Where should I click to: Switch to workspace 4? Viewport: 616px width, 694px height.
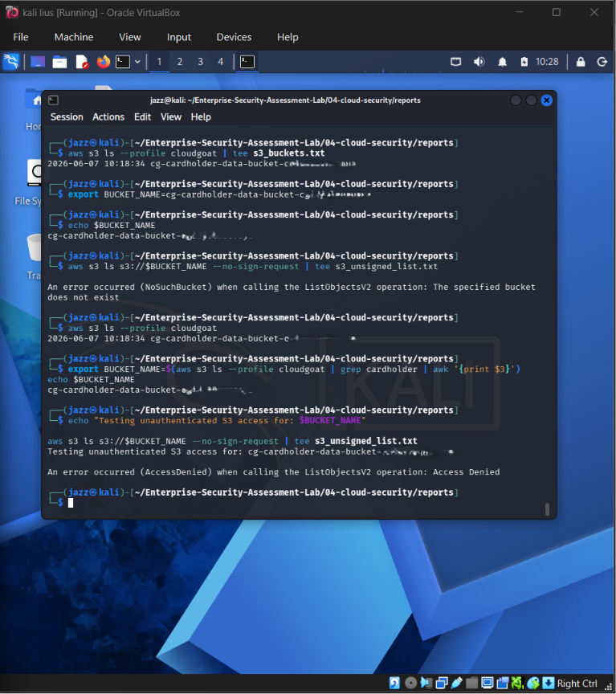220,62
